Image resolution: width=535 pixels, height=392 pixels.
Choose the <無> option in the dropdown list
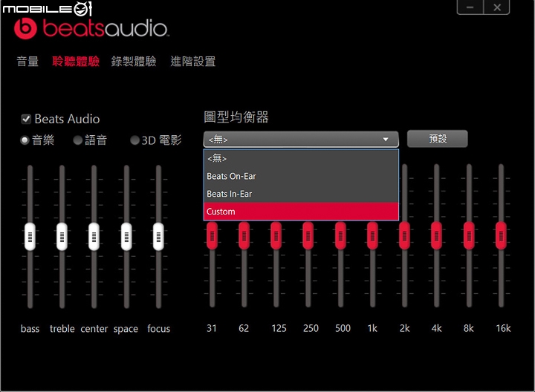(x=301, y=158)
